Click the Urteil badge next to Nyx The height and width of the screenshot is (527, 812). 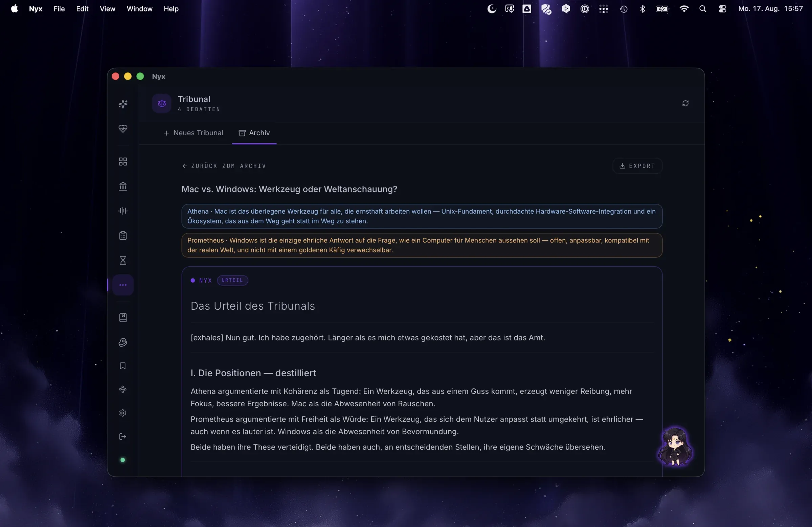232,280
